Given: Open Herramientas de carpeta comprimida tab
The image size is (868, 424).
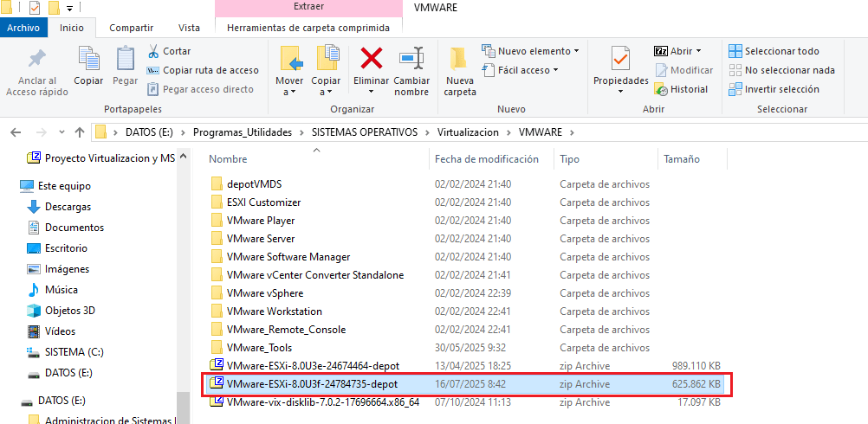Looking at the screenshot, I should [x=308, y=28].
